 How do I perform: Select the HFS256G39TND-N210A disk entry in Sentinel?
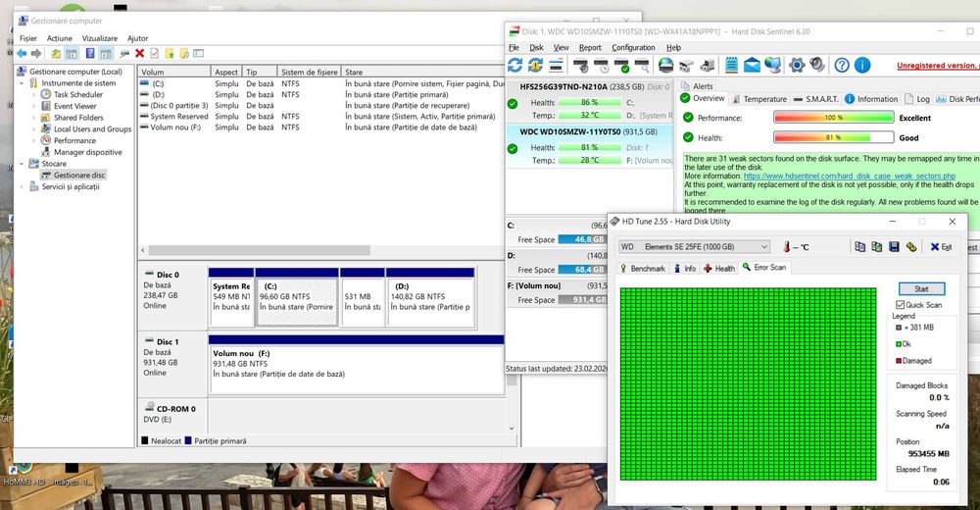tap(589, 102)
